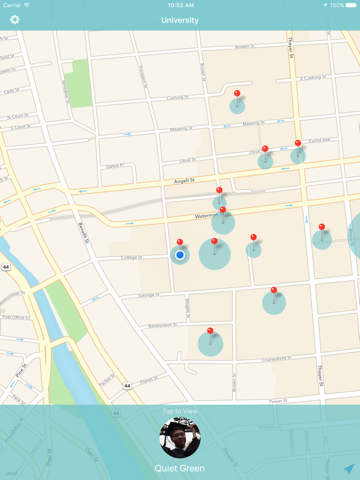Open settings via the gear icon

15,20
